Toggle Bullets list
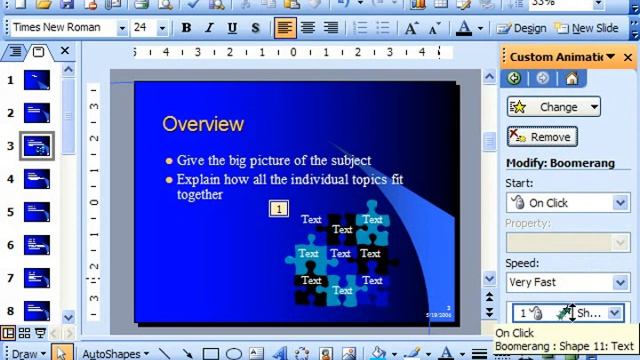 coord(383,28)
